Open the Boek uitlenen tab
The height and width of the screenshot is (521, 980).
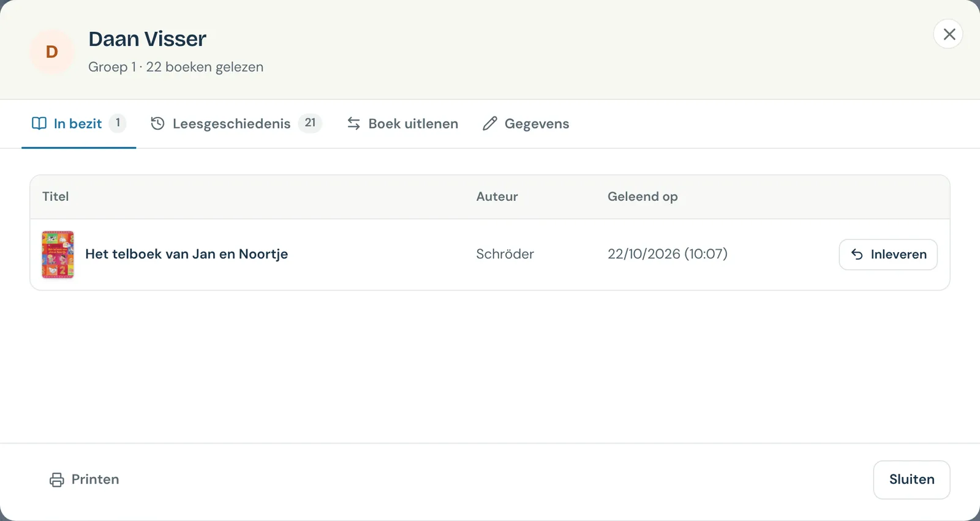click(402, 124)
